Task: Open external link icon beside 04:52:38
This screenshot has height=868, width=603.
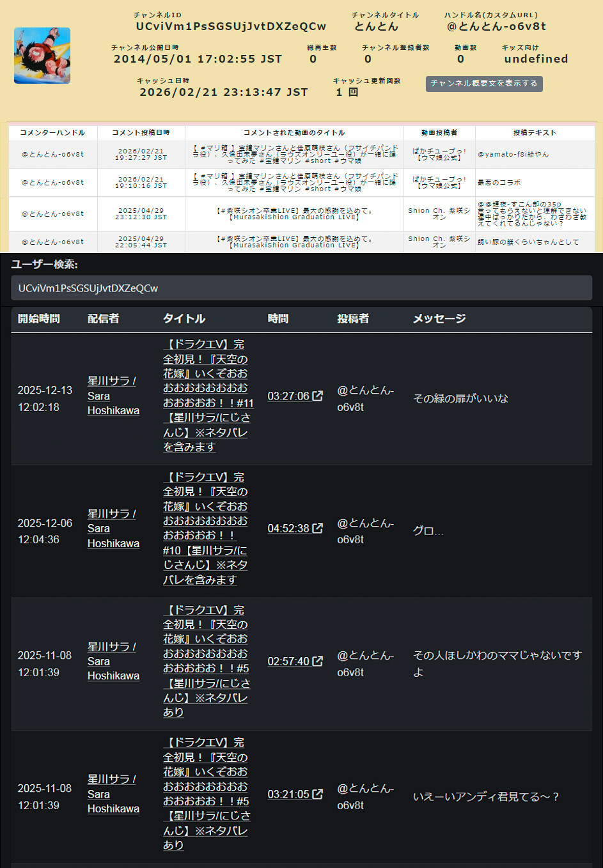Action: click(318, 529)
